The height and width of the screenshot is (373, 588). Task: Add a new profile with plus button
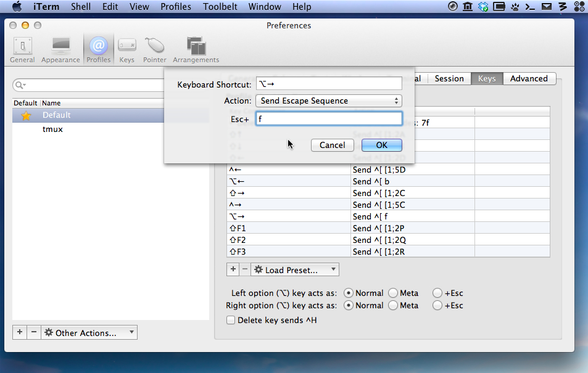point(20,332)
